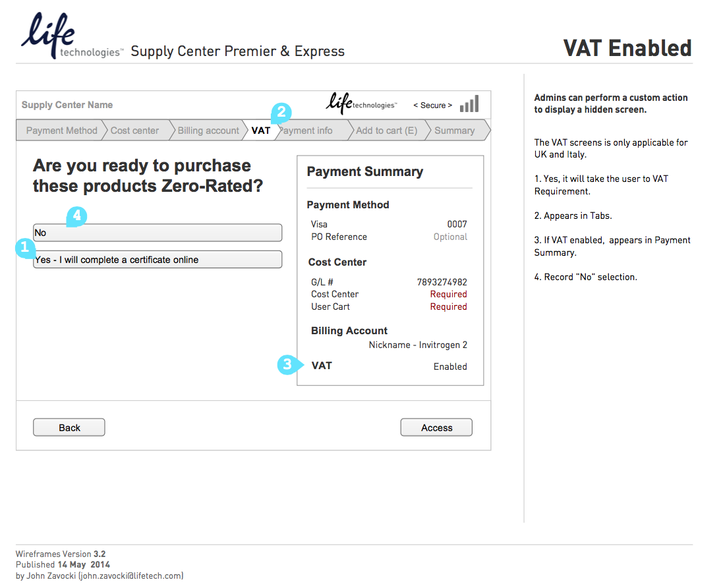This screenshot has height=588, width=721.
Task: Click the Supply Center Name title
Action: coord(67,105)
